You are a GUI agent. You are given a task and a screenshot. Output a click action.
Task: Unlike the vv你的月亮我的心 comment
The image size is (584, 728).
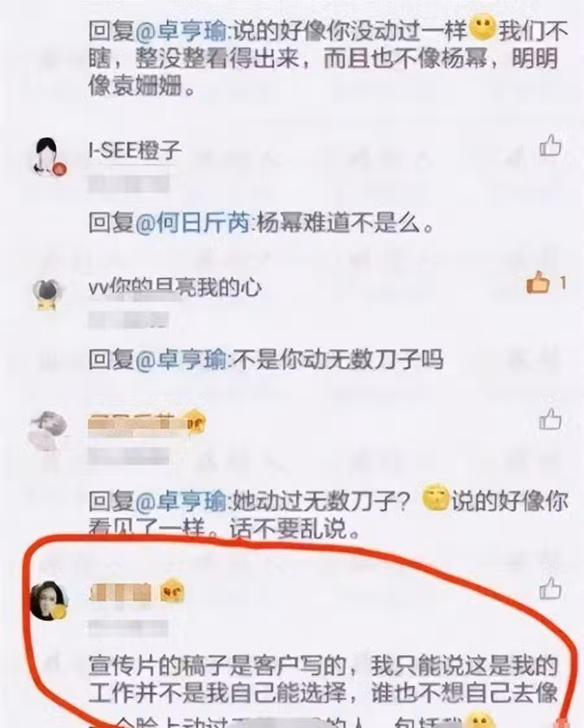click(537, 282)
